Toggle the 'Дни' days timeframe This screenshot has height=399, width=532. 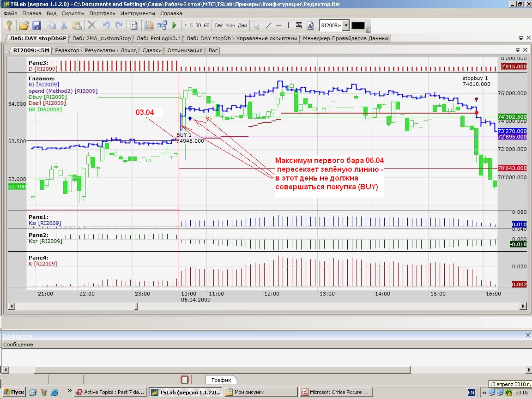click(242, 25)
